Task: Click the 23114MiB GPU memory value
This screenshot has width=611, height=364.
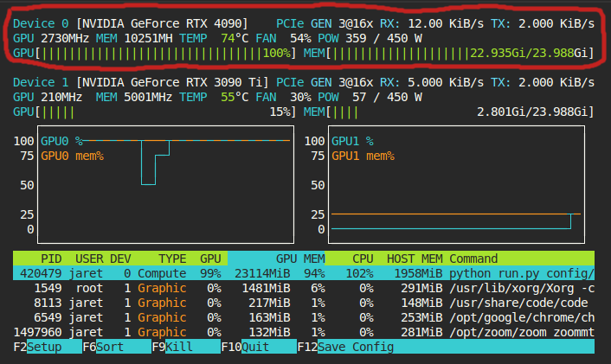Action: pyautogui.click(x=262, y=273)
